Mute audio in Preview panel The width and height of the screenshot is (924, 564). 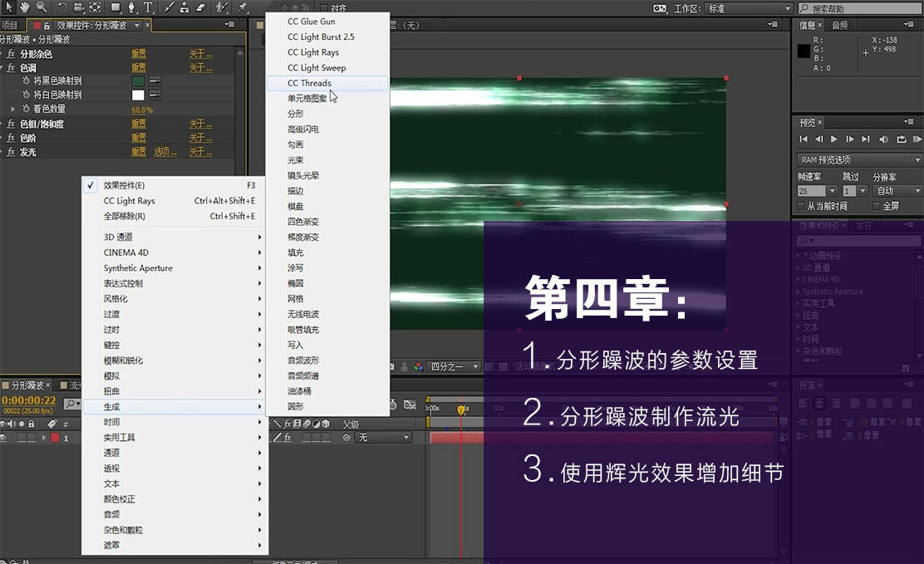(x=884, y=139)
